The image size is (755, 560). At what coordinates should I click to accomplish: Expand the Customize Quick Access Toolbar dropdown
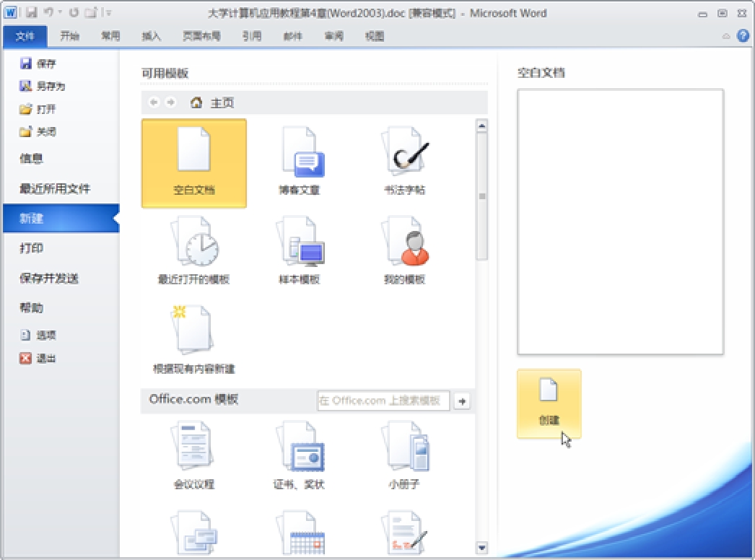tap(108, 13)
